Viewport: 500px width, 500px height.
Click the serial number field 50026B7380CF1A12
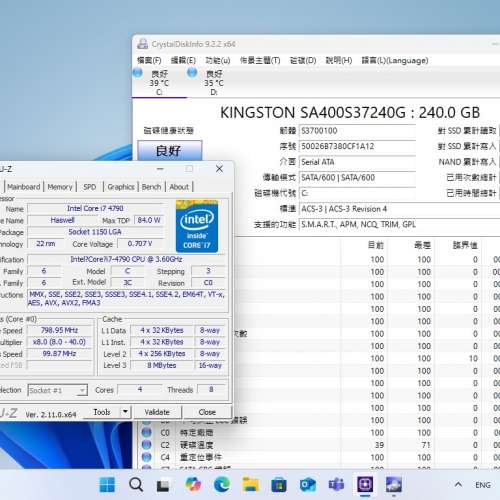click(357, 146)
